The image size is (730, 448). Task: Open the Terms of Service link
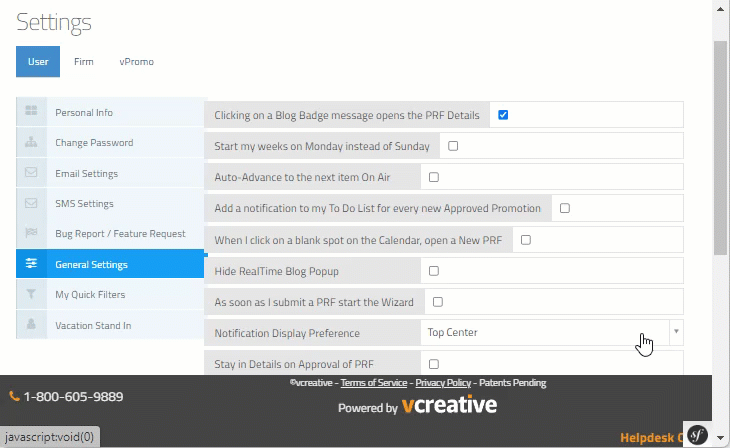[x=374, y=383]
